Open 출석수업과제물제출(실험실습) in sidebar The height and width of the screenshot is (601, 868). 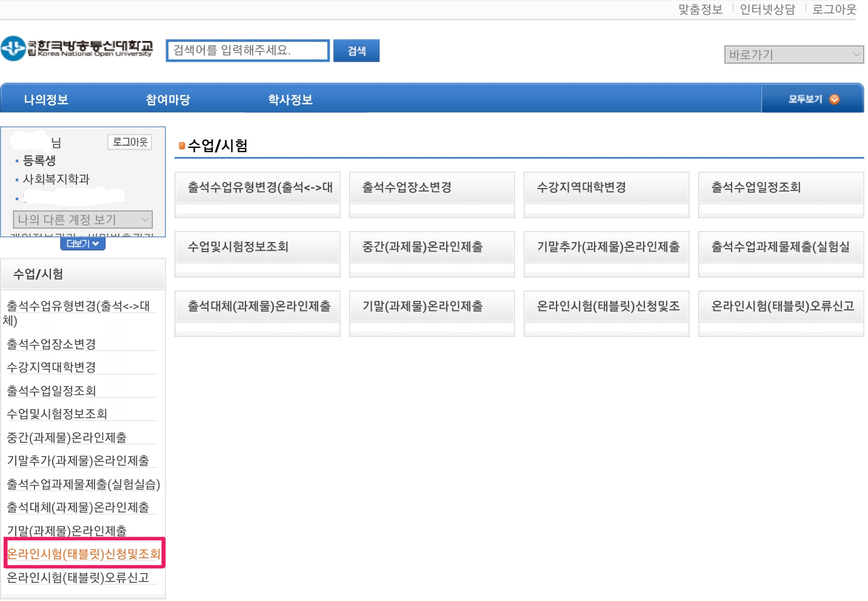coord(84,484)
